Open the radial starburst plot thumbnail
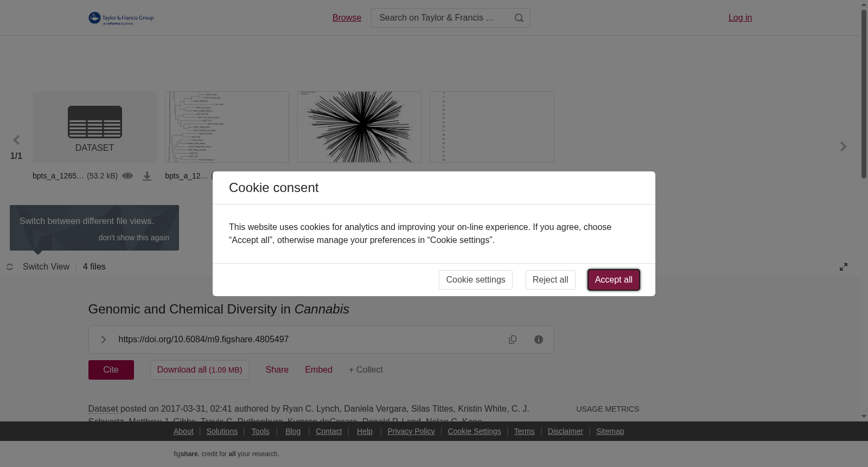Screen dimensions: 868x467 [359, 127]
